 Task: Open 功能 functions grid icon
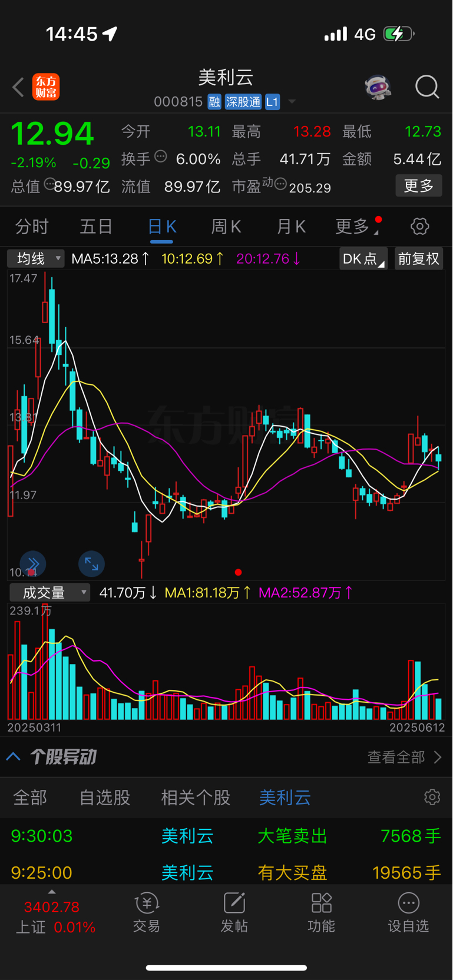click(x=321, y=903)
